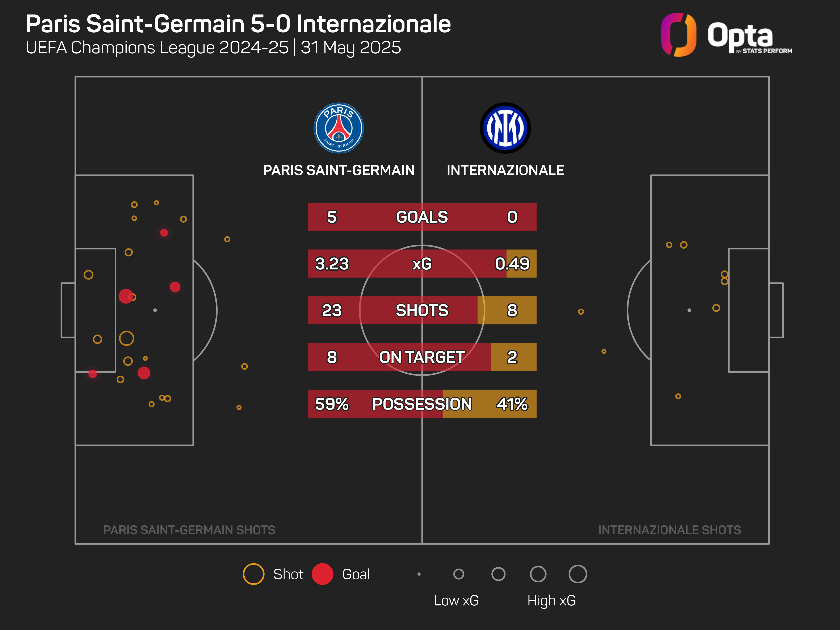This screenshot has width=840, height=630.
Task: Click the penalty spot in the left penalty area
Action: (x=155, y=310)
